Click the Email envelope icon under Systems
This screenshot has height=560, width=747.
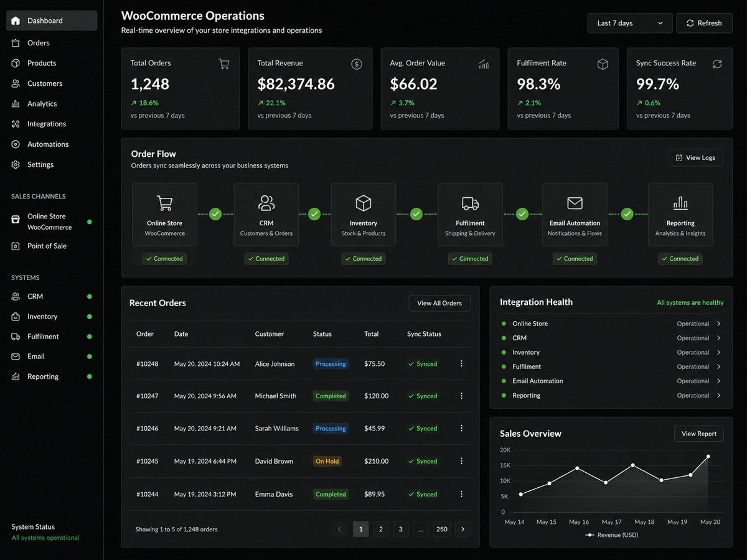(16, 357)
